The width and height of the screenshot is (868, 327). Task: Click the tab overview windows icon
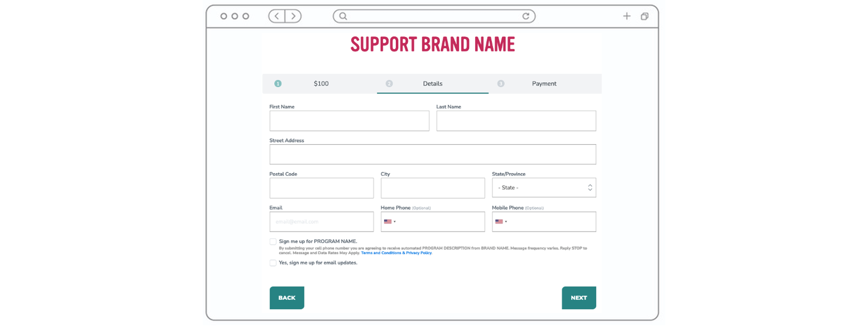point(645,16)
